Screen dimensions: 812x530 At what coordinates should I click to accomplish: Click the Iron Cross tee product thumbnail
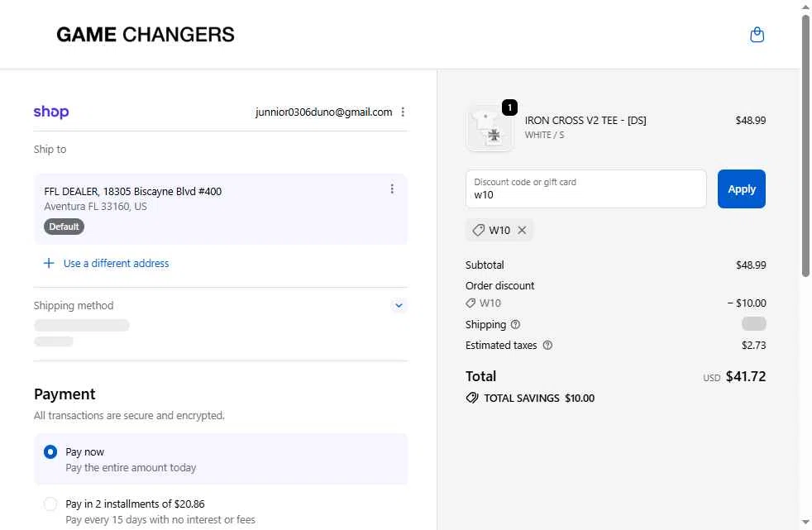(x=490, y=128)
